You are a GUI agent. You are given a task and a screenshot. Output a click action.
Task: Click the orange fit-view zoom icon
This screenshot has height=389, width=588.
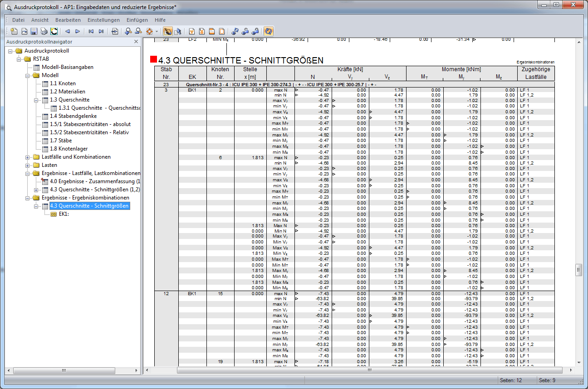pyautogui.click(x=149, y=31)
